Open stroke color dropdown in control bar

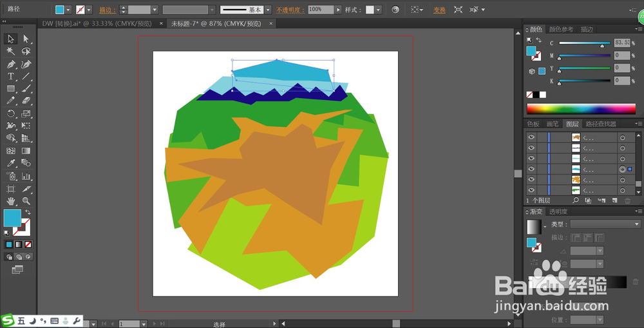(x=89, y=10)
